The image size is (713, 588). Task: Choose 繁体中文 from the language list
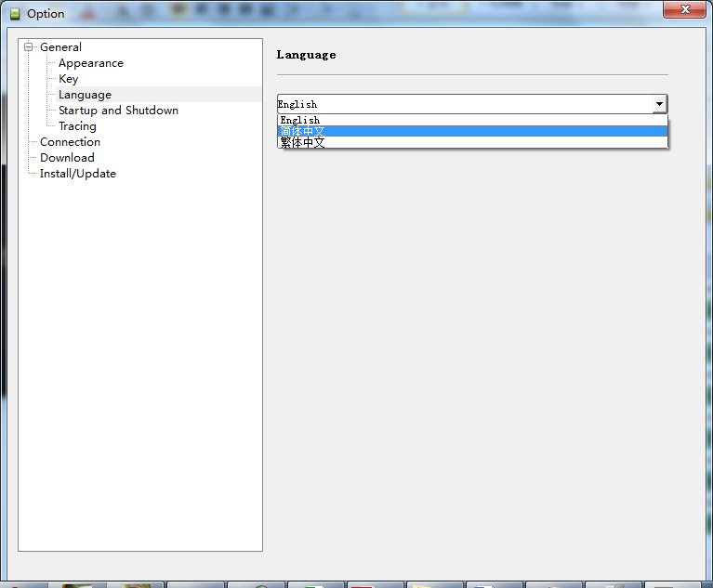click(x=302, y=143)
